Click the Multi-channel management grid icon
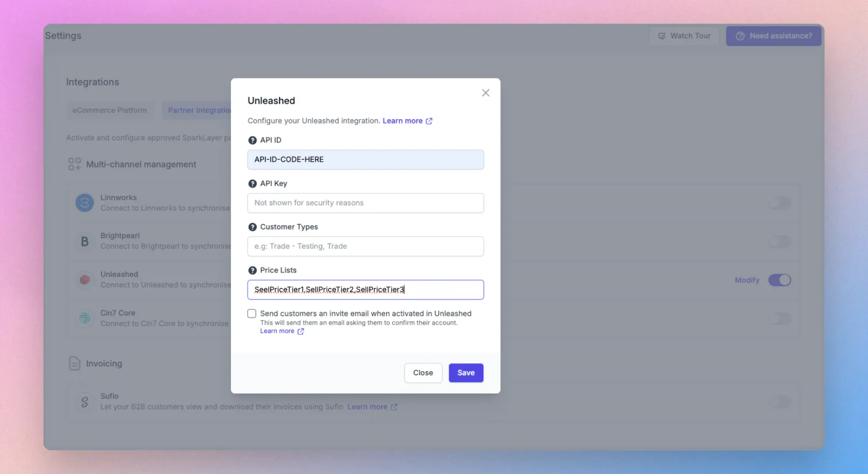This screenshot has width=868, height=474. (74, 164)
